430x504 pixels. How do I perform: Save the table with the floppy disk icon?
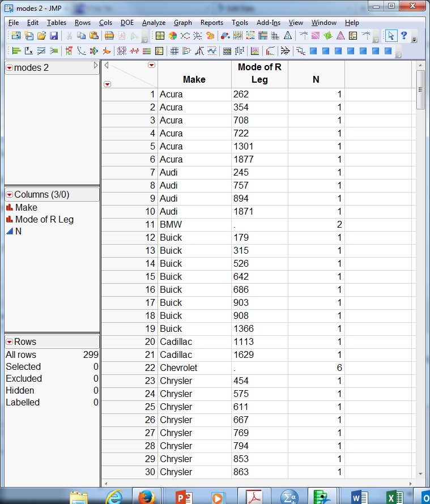coord(54,36)
